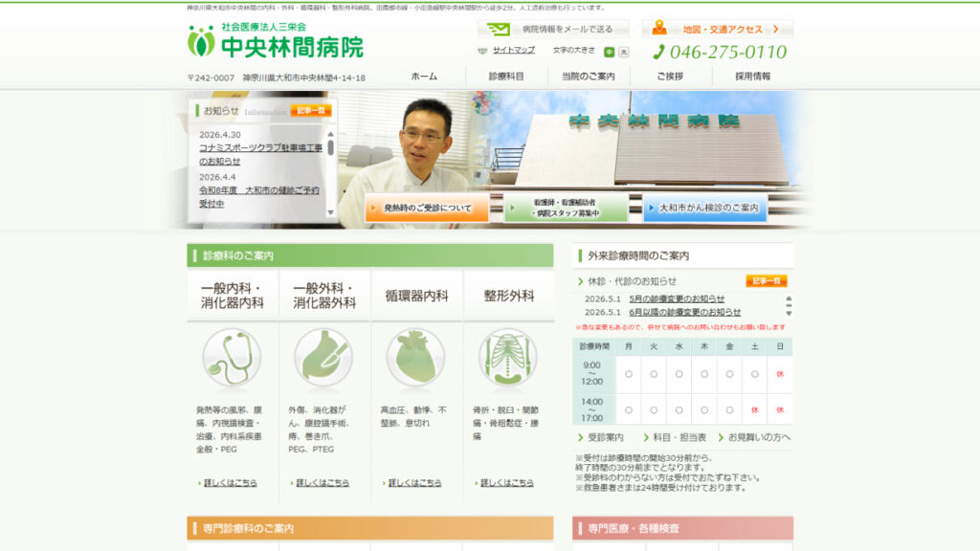Image resolution: width=980 pixels, height=551 pixels.
Task: Open コナミスポーツクラブ駐車場工事 notice link
Action: pos(260,154)
